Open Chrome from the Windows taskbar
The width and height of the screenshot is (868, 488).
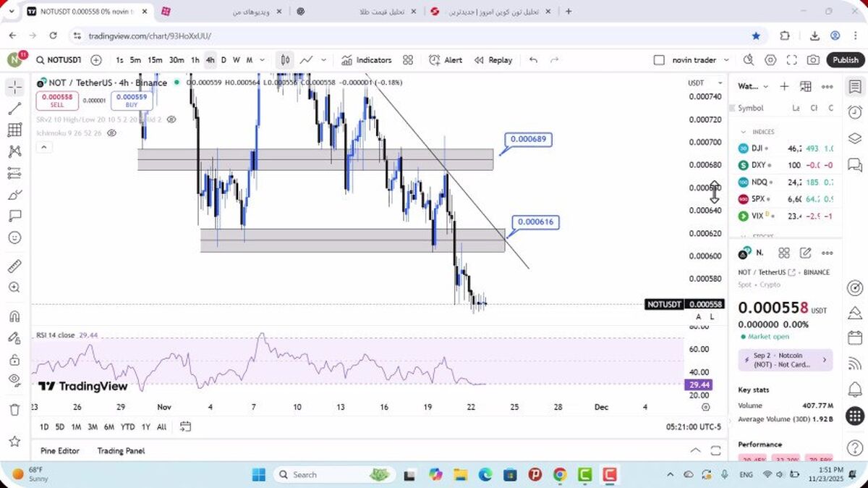tap(560, 475)
